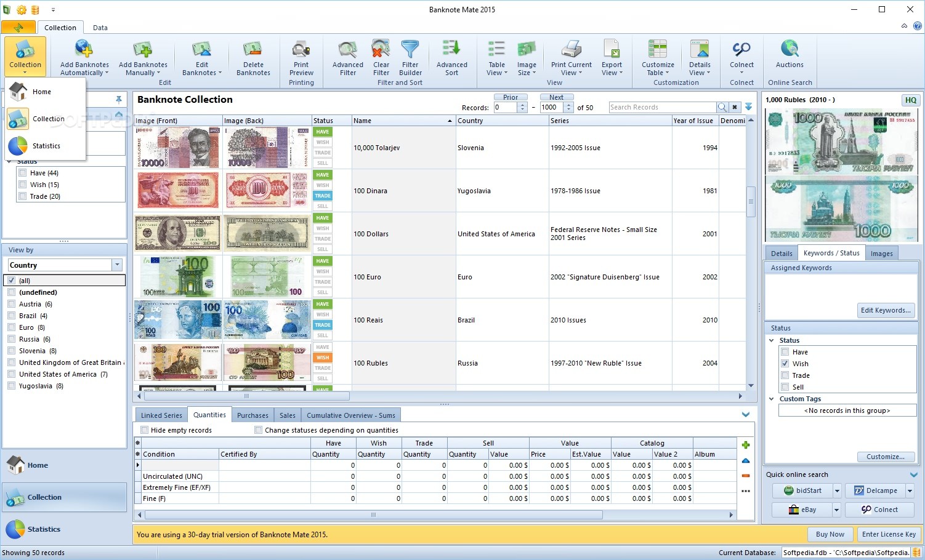Collapse the Status group in details
The width and height of the screenshot is (925, 560).
(772, 340)
